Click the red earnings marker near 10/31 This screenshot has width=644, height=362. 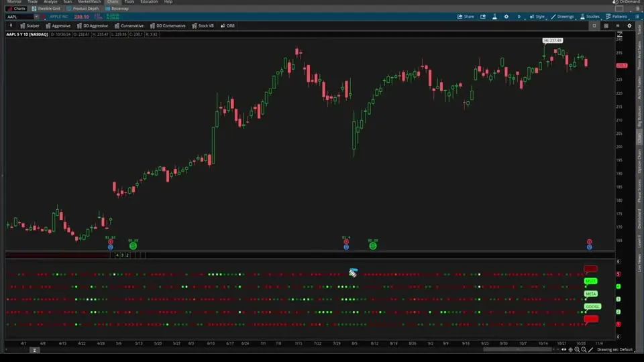(590, 242)
